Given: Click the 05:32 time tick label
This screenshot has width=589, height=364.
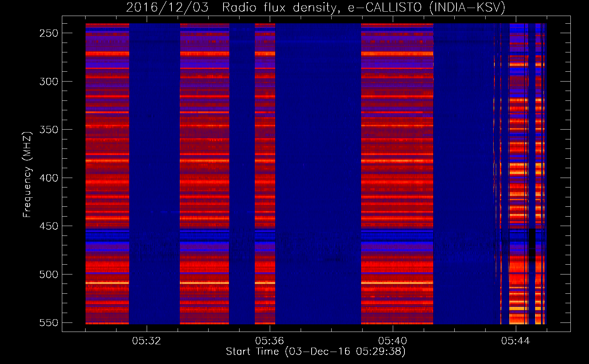Looking at the screenshot, I should click(x=146, y=341).
